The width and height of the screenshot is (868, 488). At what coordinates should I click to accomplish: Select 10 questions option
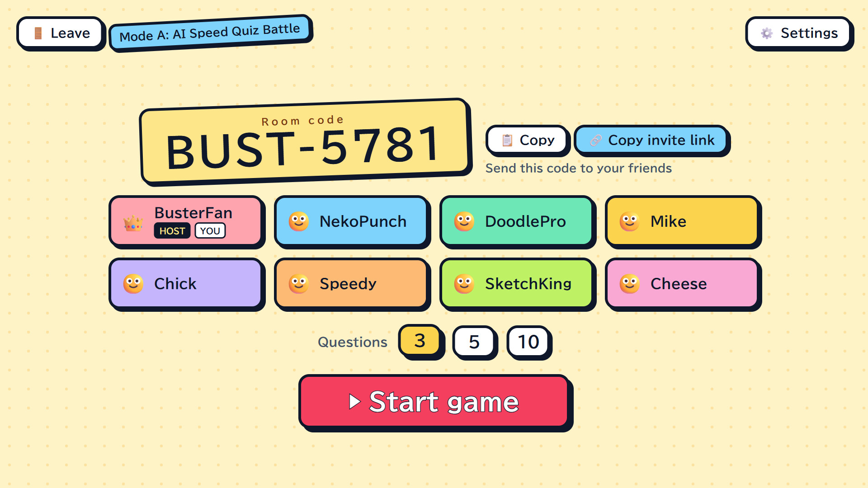click(528, 342)
